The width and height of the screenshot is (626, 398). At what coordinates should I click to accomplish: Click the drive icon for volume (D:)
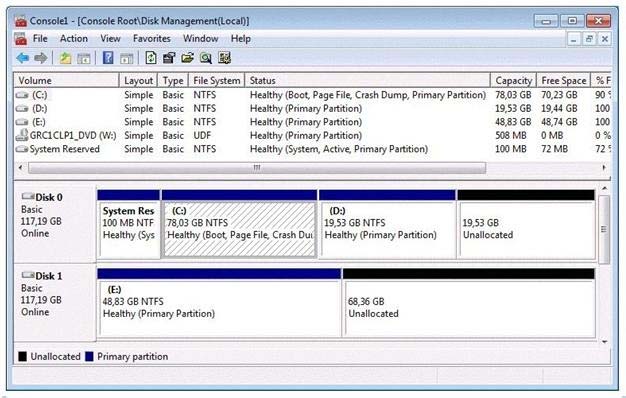click(22, 109)
